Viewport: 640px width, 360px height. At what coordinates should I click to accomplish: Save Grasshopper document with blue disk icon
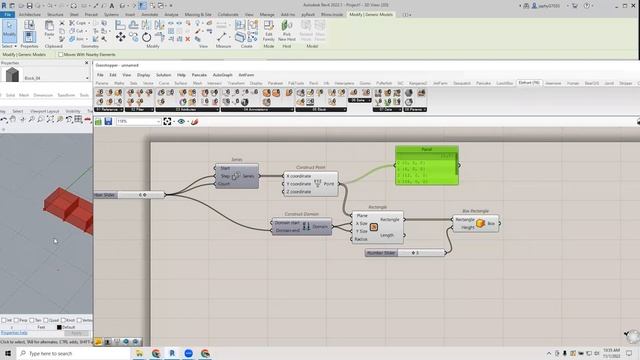(108, 122)
